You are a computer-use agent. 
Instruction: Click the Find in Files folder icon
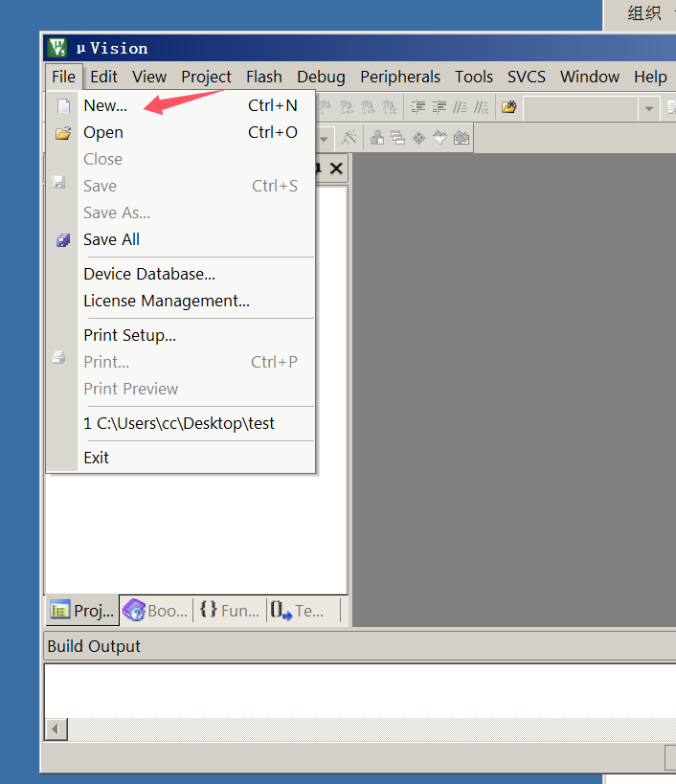click(509, 107)
